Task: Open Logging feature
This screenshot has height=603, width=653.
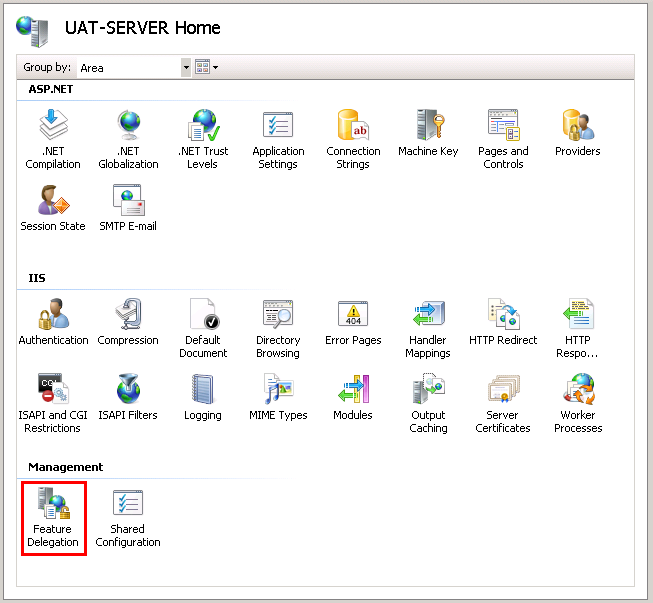Action: pyautogui.click(x=203, y=397)
